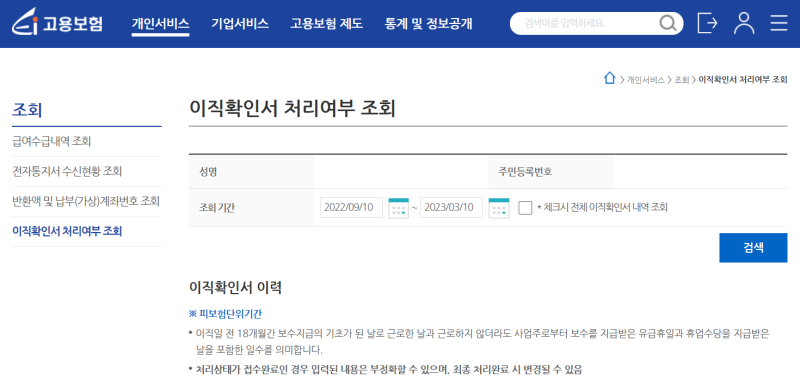800x384 pixels.
Task: Open the 고용보험 제도 menu
Action: pyautogui.click(x=327, y=24)
